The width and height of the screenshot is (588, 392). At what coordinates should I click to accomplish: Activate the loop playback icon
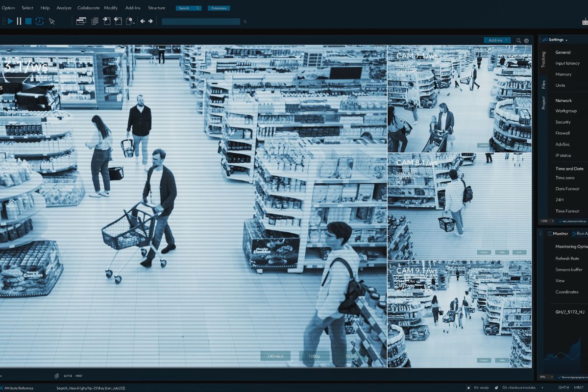pyautogui.click(x=40, y=21)
